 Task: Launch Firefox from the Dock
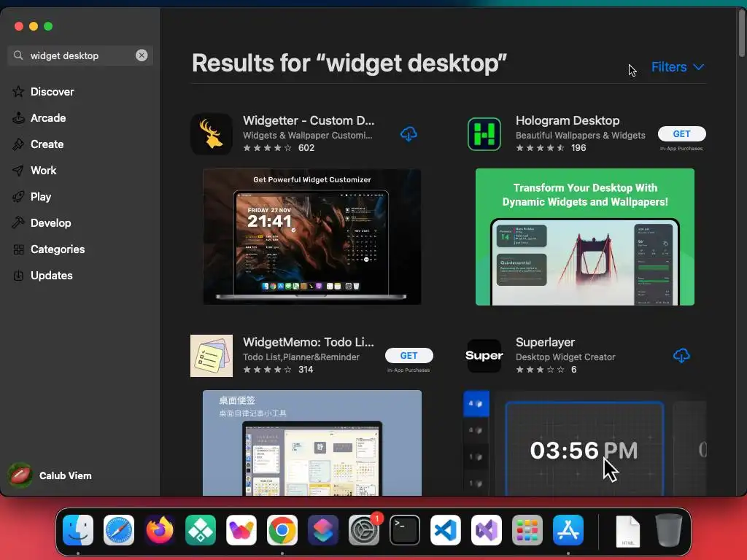pos(160,530)
